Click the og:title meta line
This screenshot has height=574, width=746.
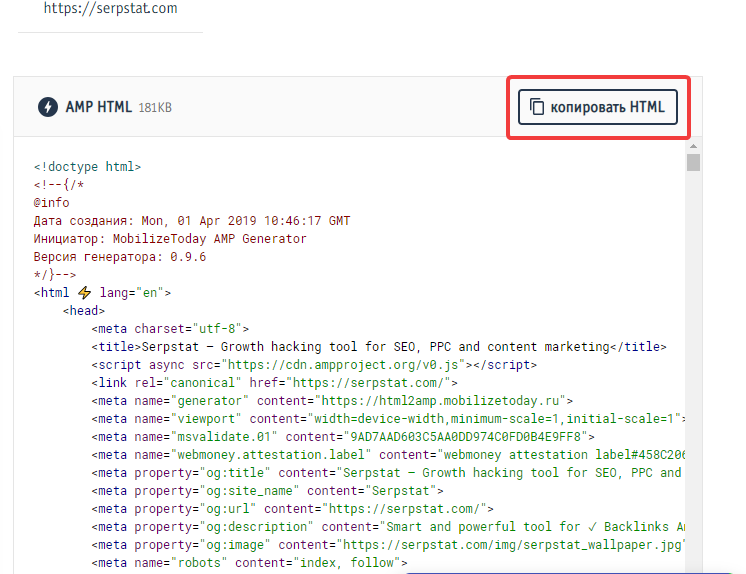pos(388,474)
